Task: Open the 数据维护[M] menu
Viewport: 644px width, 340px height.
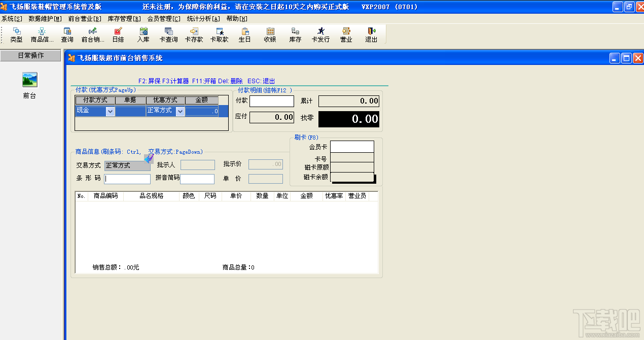Action: [45, 19]
